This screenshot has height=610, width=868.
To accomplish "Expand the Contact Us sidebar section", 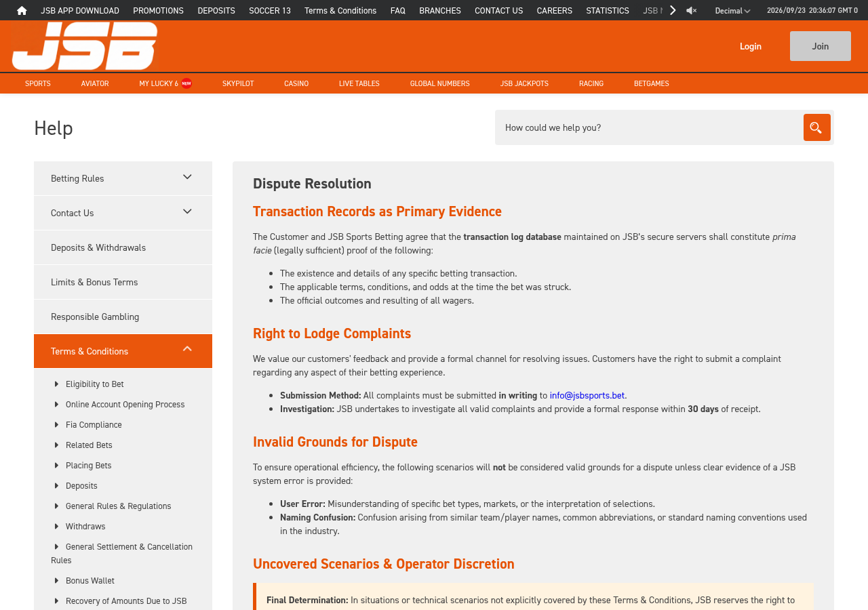I will point(123,213).
